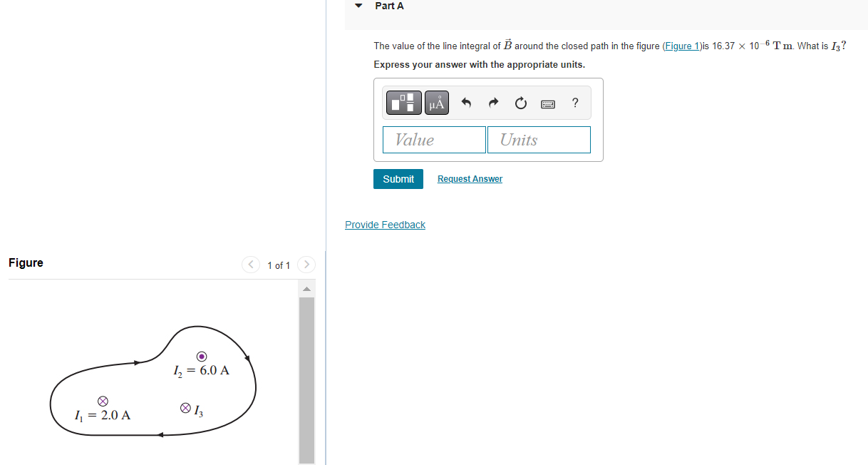Open the Request Answer link
Image resolution: width=868 pixels, height=465 pixels.
tap(470, 179)
